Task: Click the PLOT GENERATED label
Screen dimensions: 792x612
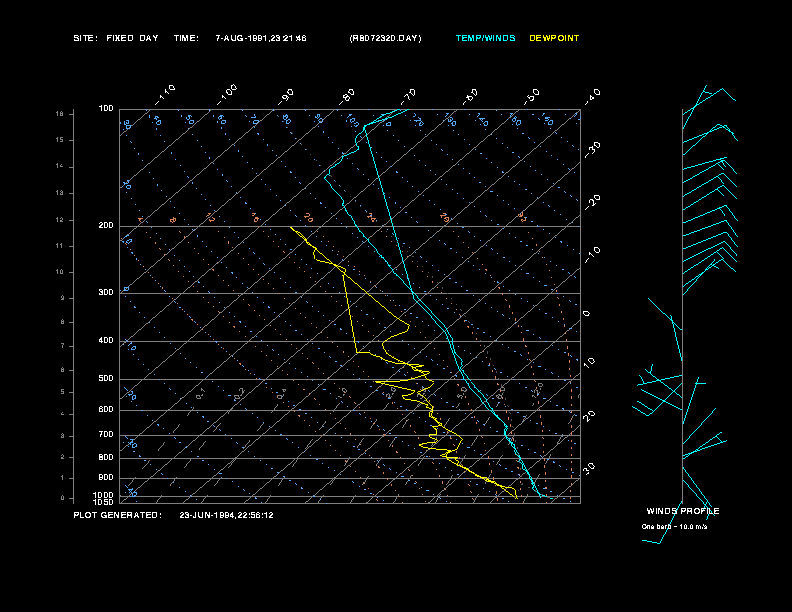Action: [x=118, y=515]
